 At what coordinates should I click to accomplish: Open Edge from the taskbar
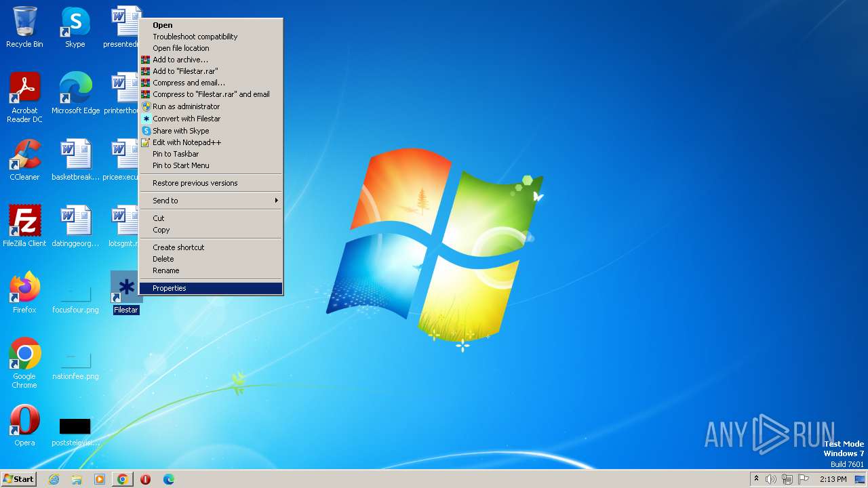coord(169,479)
